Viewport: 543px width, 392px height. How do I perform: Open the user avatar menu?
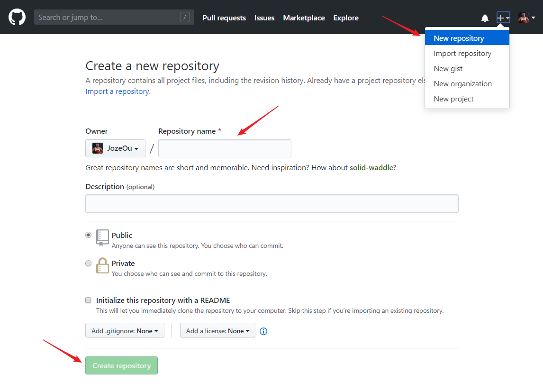[526, 18]
